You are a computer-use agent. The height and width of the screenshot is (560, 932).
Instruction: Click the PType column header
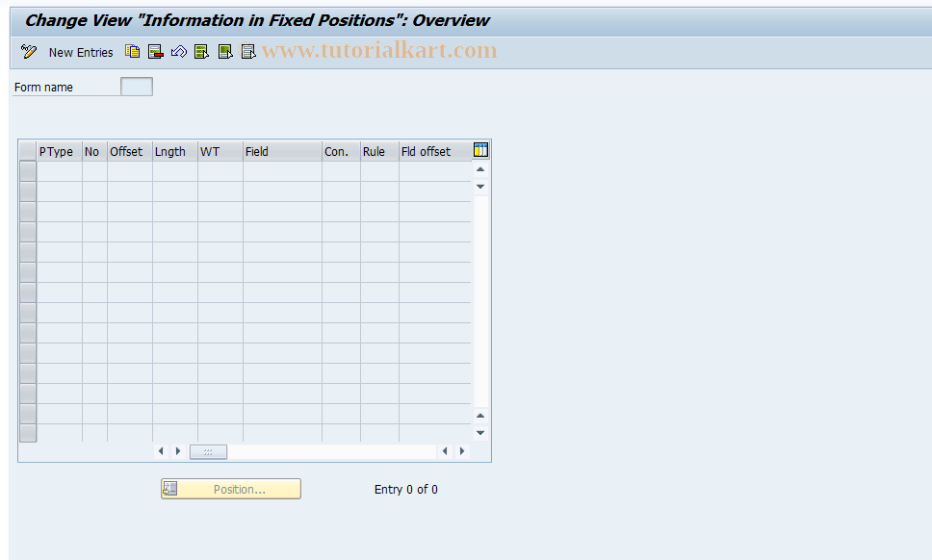point(60,151)
